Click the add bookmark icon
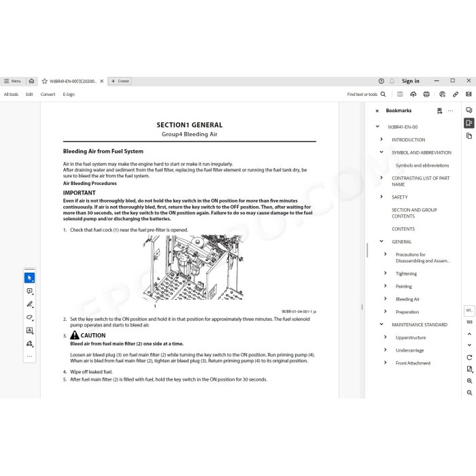Image resolution: width=476 pixels, height=476 pixels. 439,111
